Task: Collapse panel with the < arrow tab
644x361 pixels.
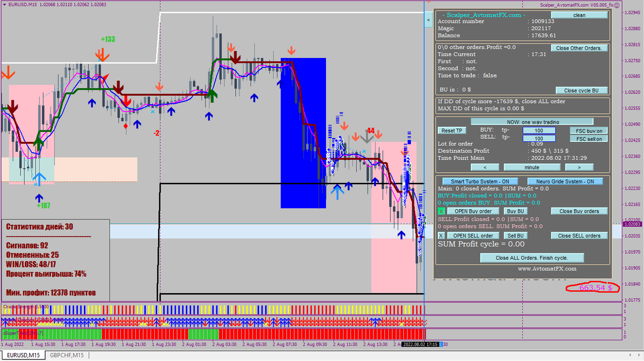Action: (428, 20)
